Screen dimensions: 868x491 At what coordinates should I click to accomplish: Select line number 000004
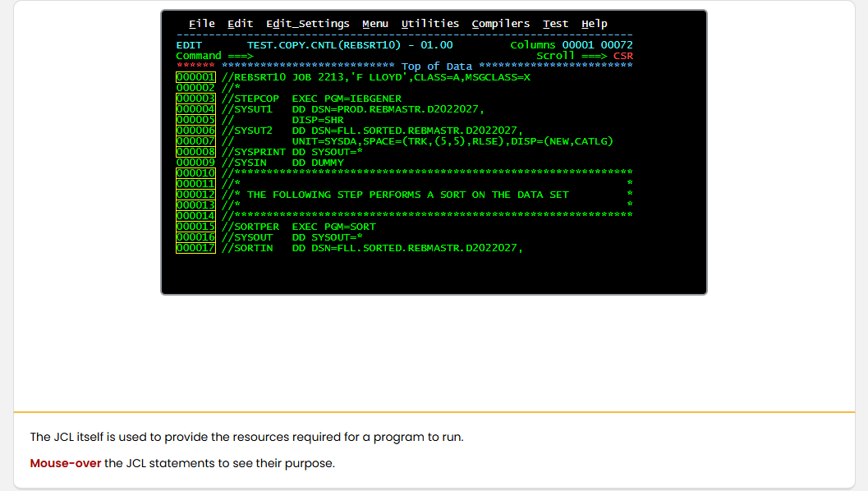pyautogui.click(x=195, y=109)
